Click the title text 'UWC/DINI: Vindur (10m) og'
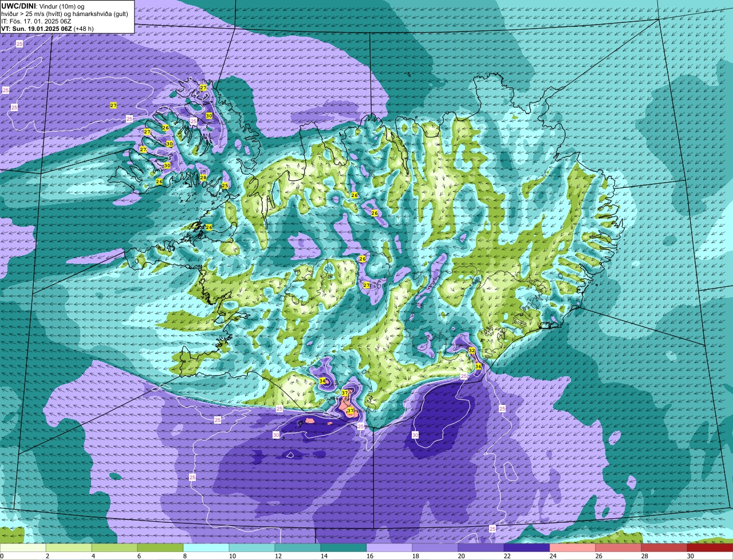733x560 pixels. coord(43,6)
